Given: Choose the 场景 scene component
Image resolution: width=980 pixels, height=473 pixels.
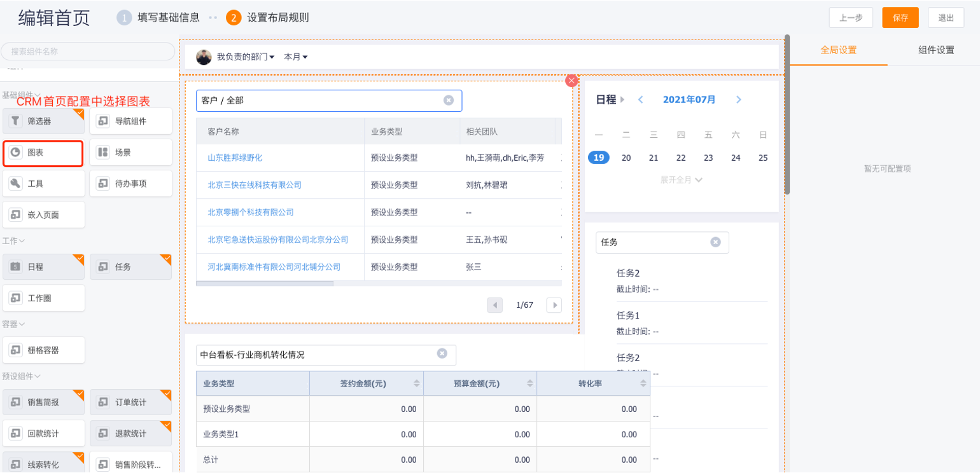Looking at the screenshot, I should [130, 153].
